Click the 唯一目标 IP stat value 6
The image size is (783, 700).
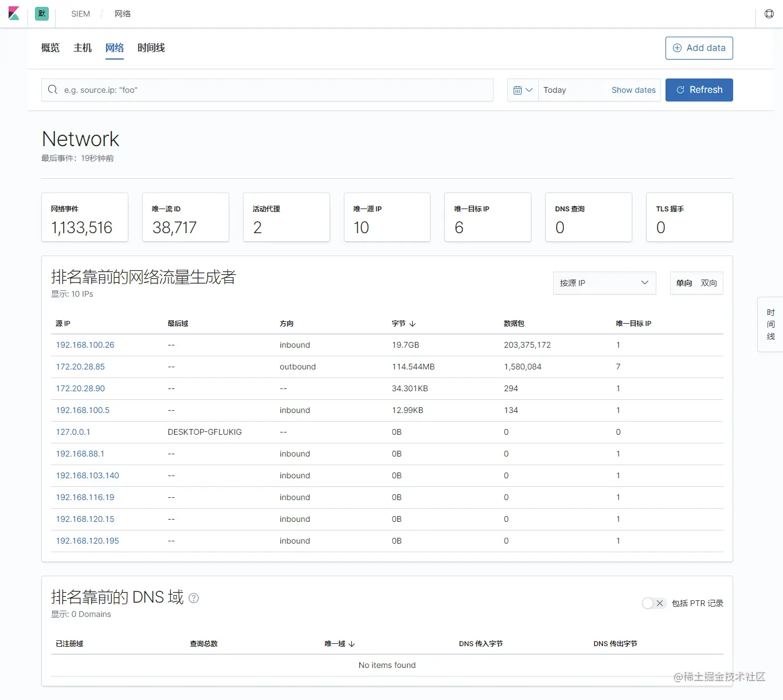coord(459,228)
